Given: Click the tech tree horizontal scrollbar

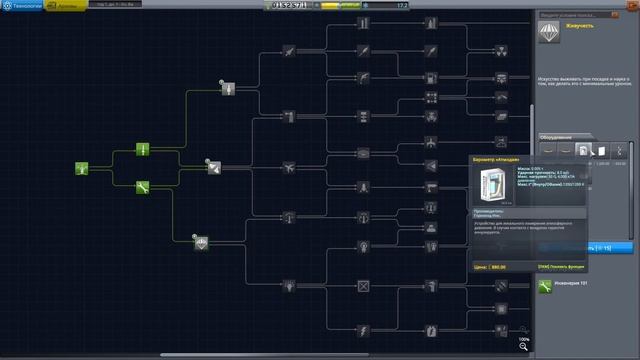Looking at the screenshot, I should click(x=264, y=355).
